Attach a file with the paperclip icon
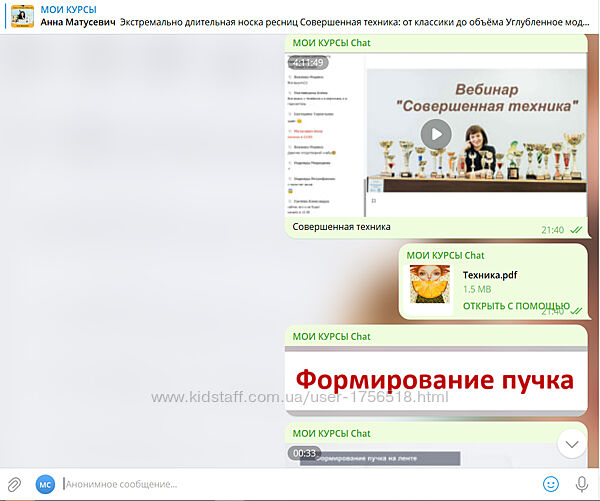 point(15,484)
